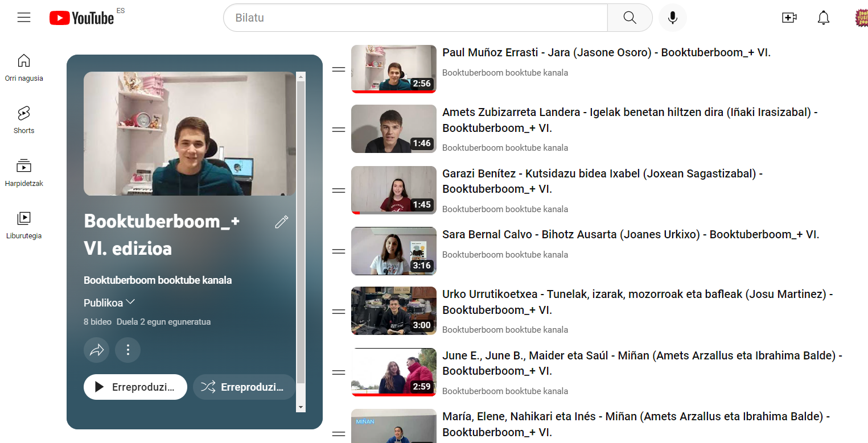868x443 pixels.
Task: Open Shorts in the sidebar
Action: (24, 120)
